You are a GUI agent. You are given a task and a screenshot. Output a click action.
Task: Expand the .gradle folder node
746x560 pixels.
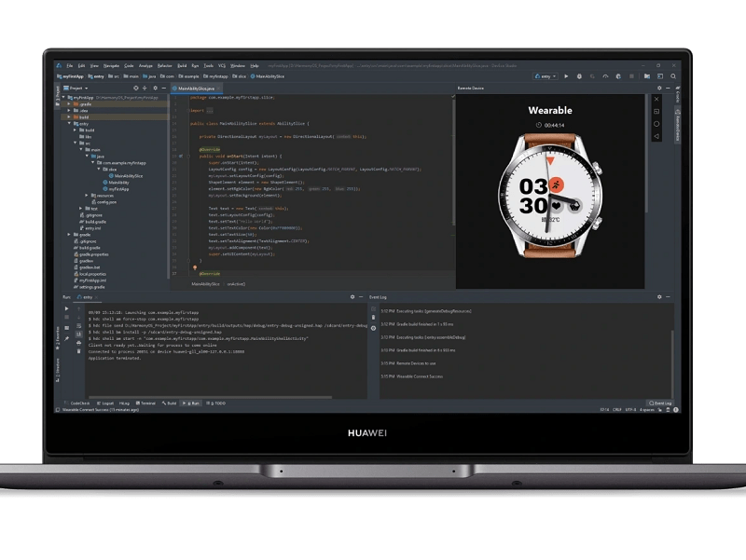(69, 103)
